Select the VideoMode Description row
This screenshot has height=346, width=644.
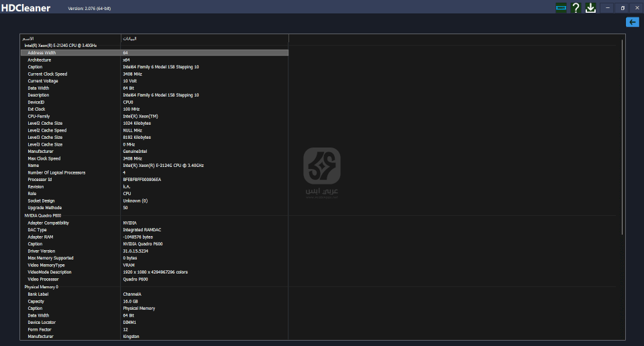click(x=50, y=272)
